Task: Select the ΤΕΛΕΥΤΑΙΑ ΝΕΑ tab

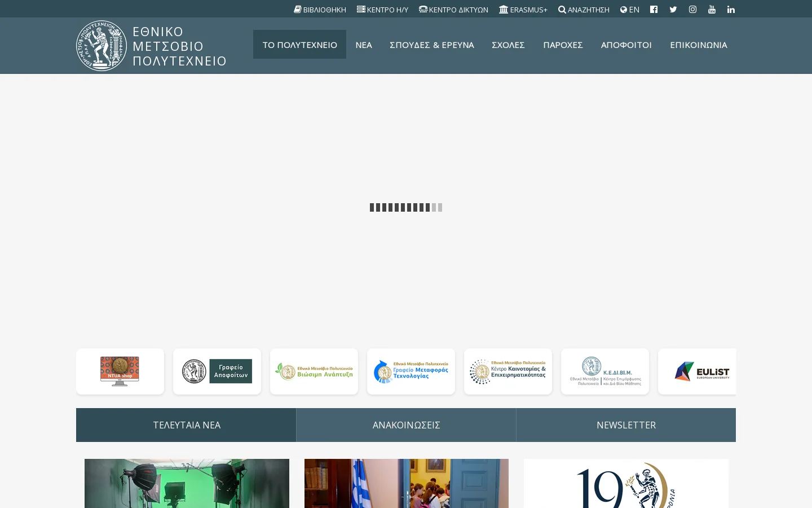Action: coord(186,425)
